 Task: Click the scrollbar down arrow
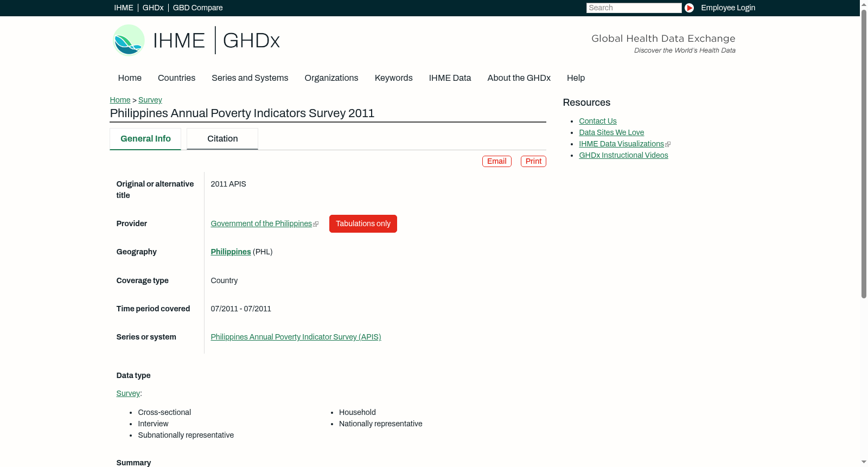pyautogui.click(x=864, y=463)
